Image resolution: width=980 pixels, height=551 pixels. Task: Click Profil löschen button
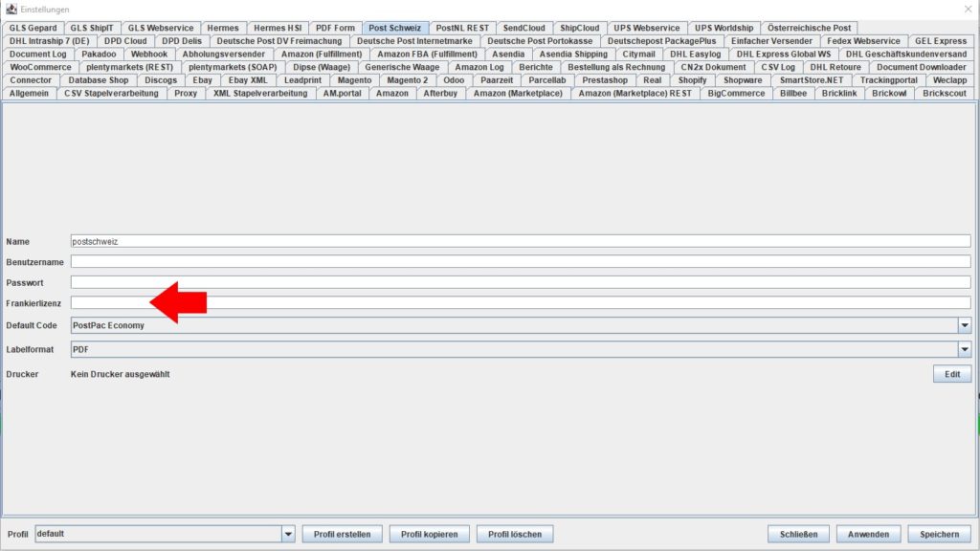coord(515,534)
